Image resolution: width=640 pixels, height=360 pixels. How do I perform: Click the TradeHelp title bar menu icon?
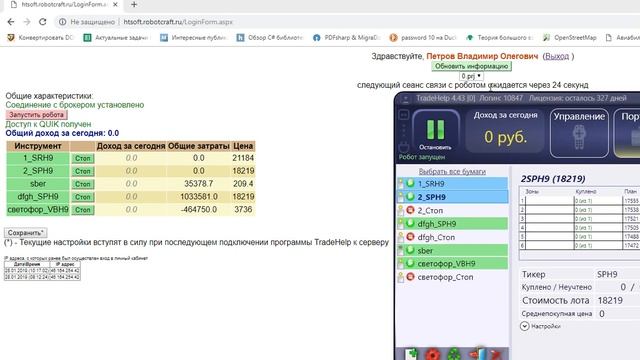[405, 99]
